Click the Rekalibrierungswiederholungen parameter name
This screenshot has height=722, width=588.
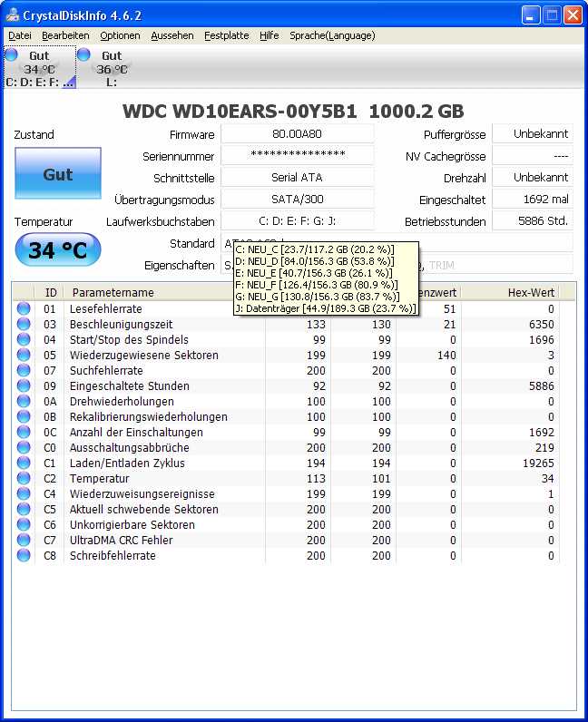[x=149, y=416]
